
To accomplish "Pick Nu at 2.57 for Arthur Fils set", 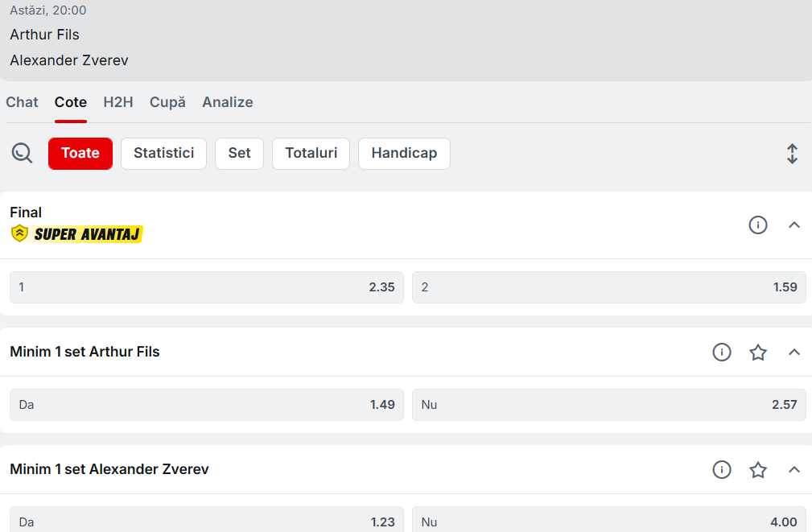I will tap(608, 405).
